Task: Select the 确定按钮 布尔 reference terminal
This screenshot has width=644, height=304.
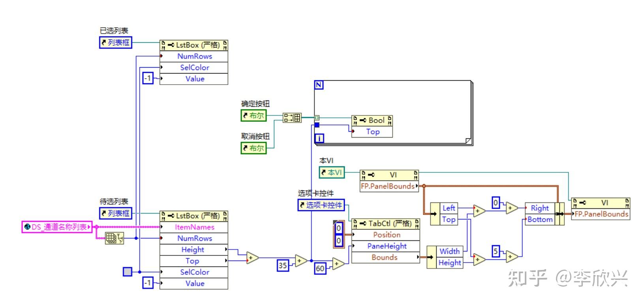Action: [254, 115]
